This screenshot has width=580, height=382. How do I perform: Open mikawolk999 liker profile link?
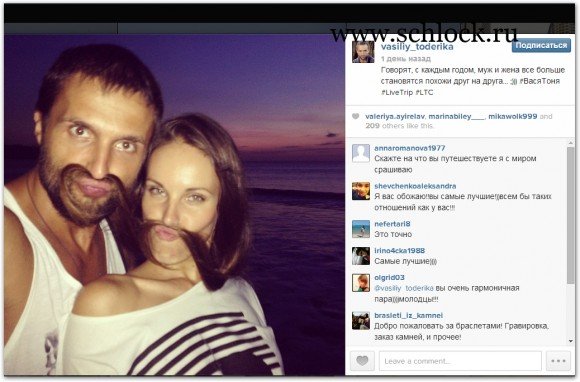coord(513,116)
